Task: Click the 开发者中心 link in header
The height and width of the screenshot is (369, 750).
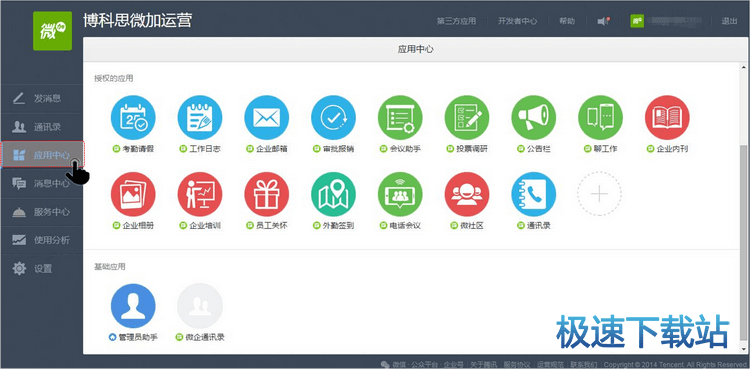Action: click(x=517, y=21)
